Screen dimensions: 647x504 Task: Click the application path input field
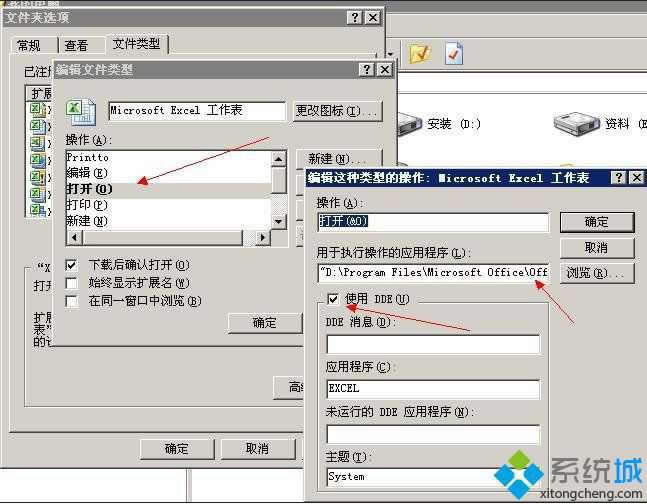[x=433, y=273]
